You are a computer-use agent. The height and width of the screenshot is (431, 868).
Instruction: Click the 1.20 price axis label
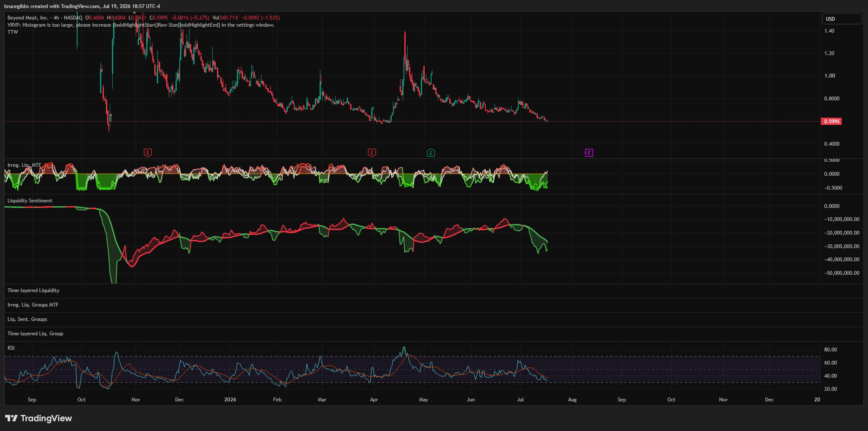click(829, 53)
